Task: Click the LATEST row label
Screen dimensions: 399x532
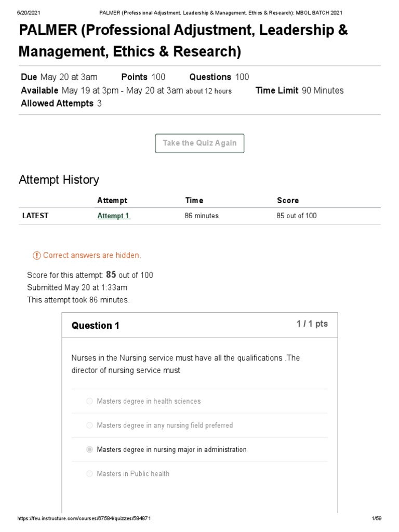Action: (35, 216)
